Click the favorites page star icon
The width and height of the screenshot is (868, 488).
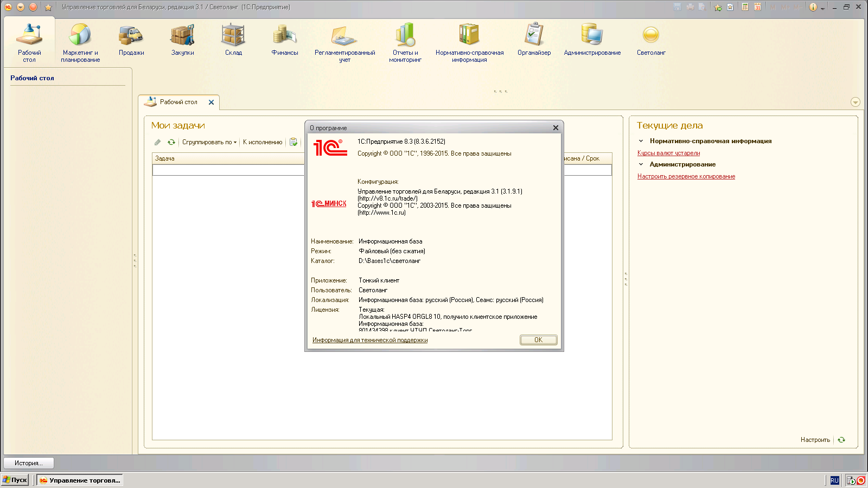pyautogui.click(x=730, y=7)
